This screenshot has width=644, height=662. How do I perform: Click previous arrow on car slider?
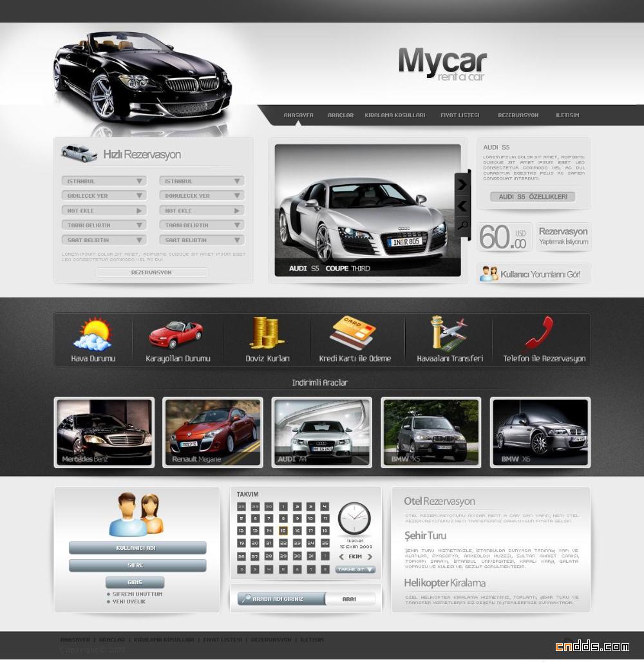(x=462, y=205)
